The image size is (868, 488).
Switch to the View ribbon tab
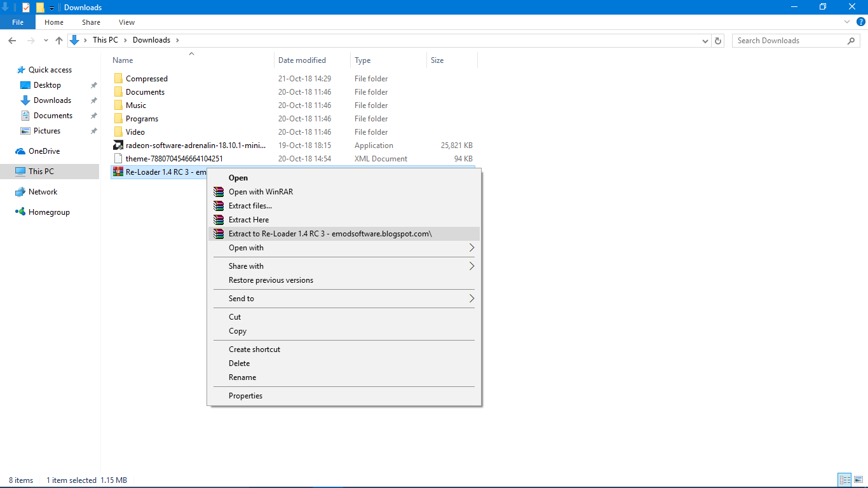click(126, 22)
